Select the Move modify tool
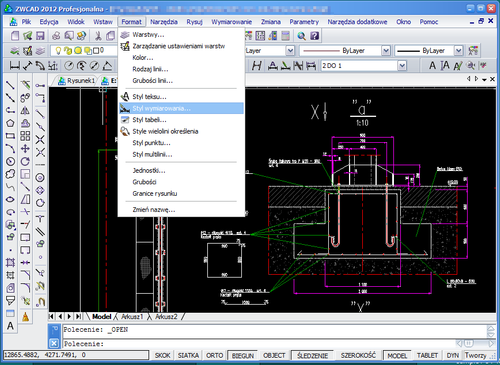 (x=25, y=149)
